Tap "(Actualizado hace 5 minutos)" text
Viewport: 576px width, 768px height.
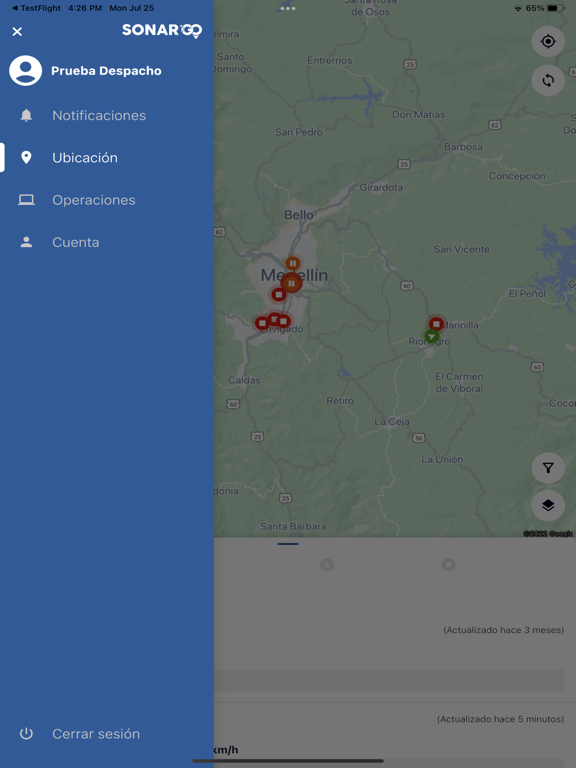coord(501,720)
